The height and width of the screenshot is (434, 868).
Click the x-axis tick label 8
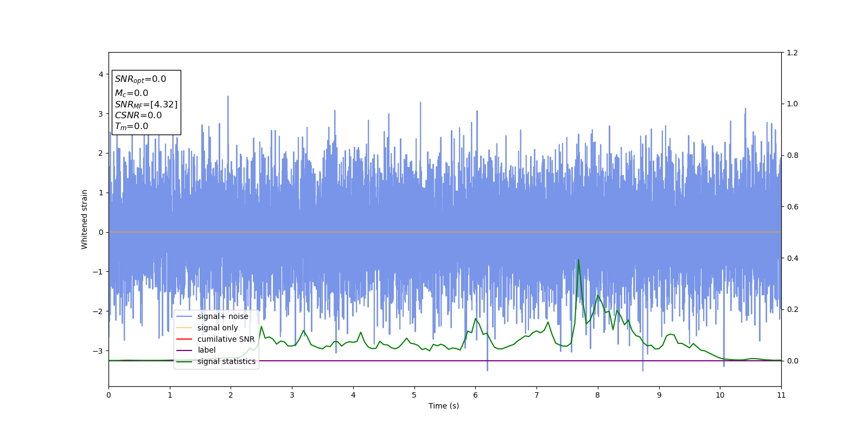point(598,395)
